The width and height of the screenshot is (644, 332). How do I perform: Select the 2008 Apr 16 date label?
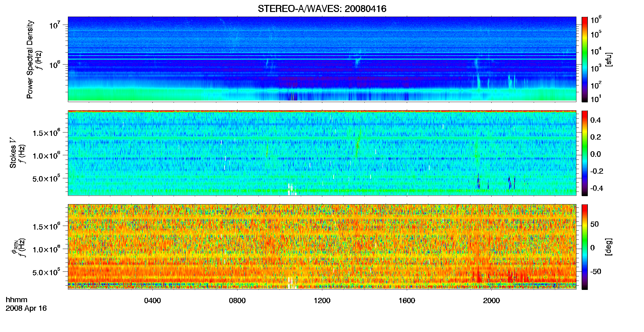(x=26, y=308)
